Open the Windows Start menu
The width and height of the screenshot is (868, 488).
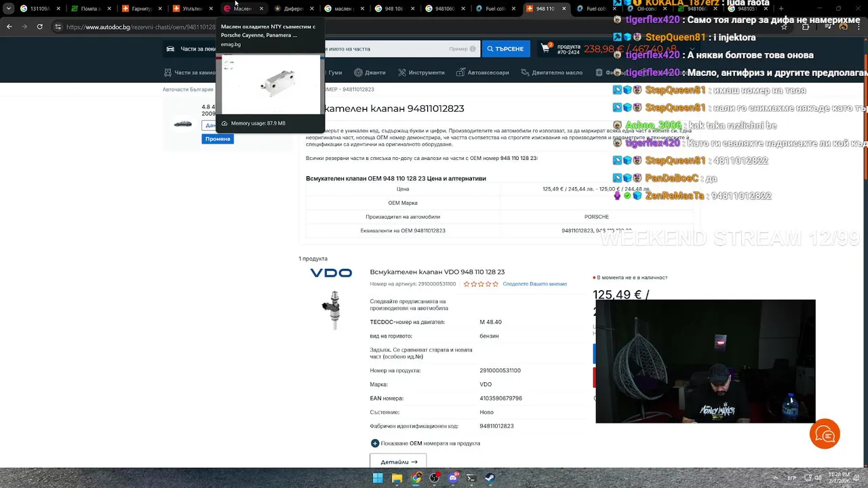(x=378, y=478)
